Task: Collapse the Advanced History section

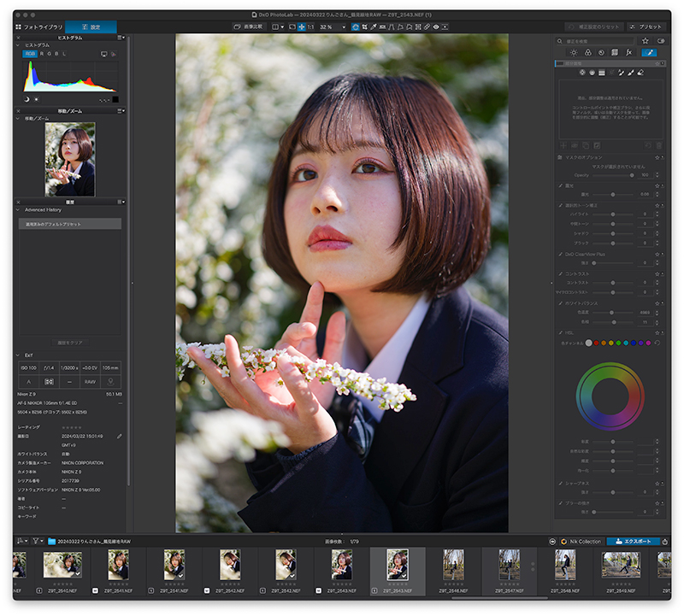Action: pyautogui.click(x=18, y=209)
